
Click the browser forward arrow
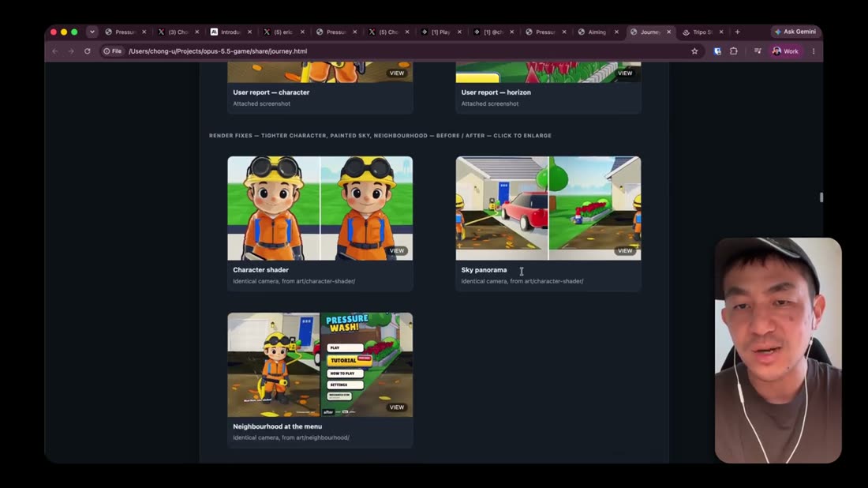click(71, 51)
